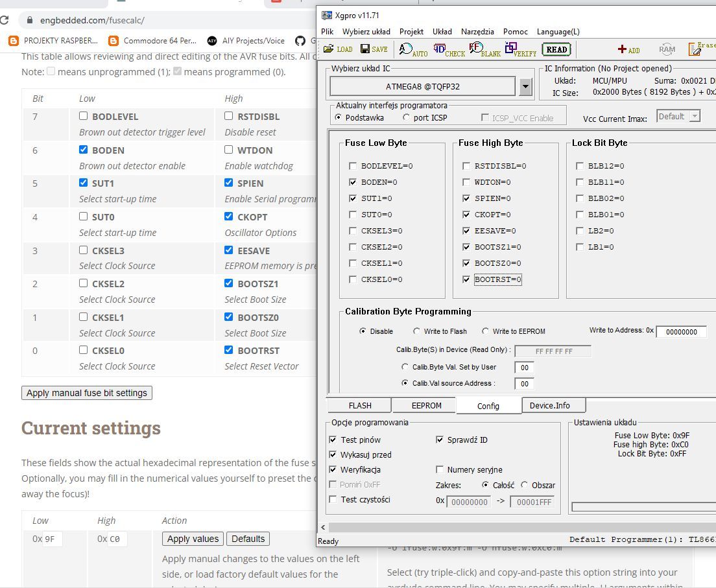Click the Defaults button on webpage
The image size is (716, 588).
tap(248, 539)
